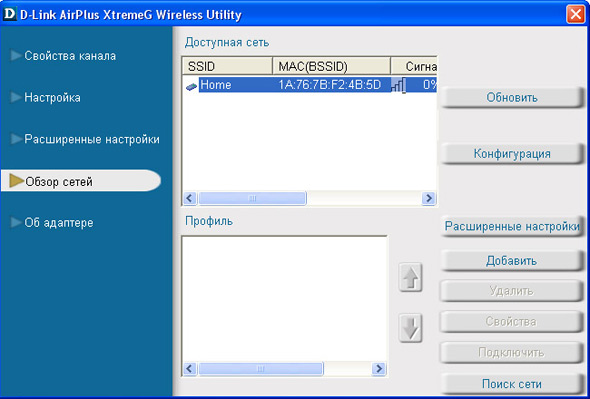This screenshot has width=590, height=399.
Task: Click the D-Link logo icon in title bar
Action: 9,14
